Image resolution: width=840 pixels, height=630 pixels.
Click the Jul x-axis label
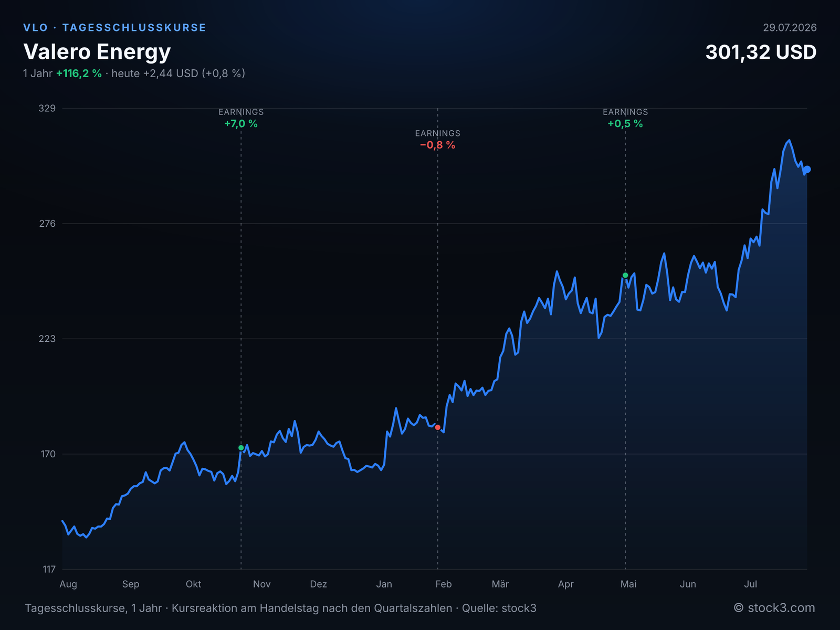coord(751,584)
